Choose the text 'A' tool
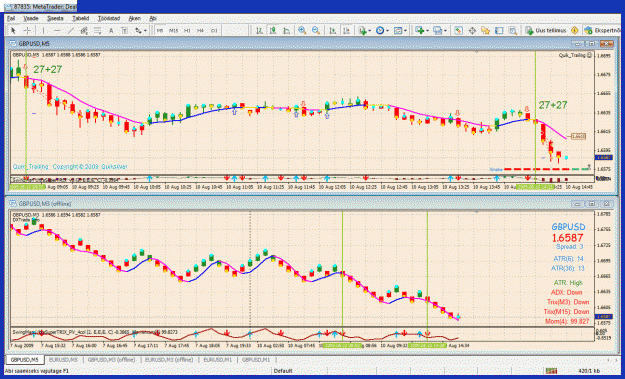The image size is (625, 379). coord(111,31)
